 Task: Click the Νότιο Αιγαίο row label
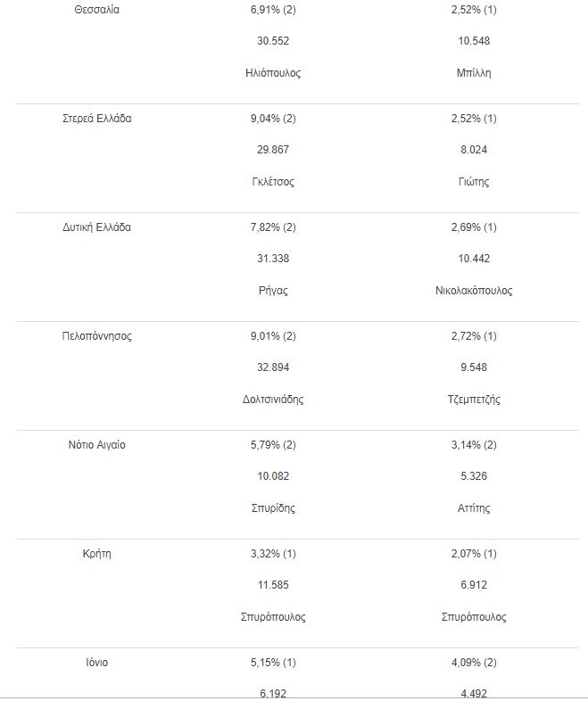tap(97, 445)
